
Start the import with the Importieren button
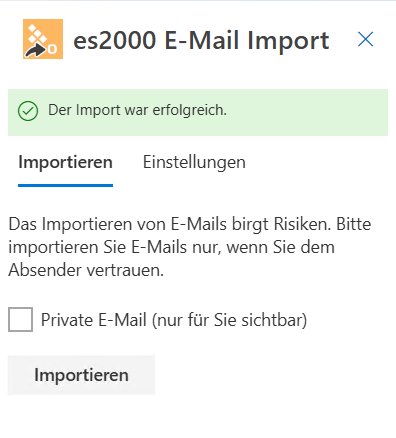click(x=82, y=375)
